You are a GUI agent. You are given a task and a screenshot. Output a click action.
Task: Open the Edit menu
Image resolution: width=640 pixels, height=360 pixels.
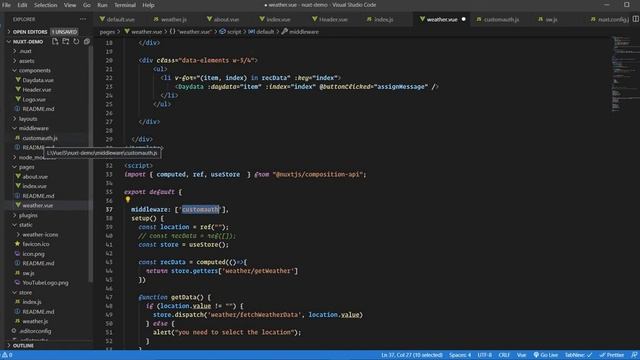[x=22, y=5]
